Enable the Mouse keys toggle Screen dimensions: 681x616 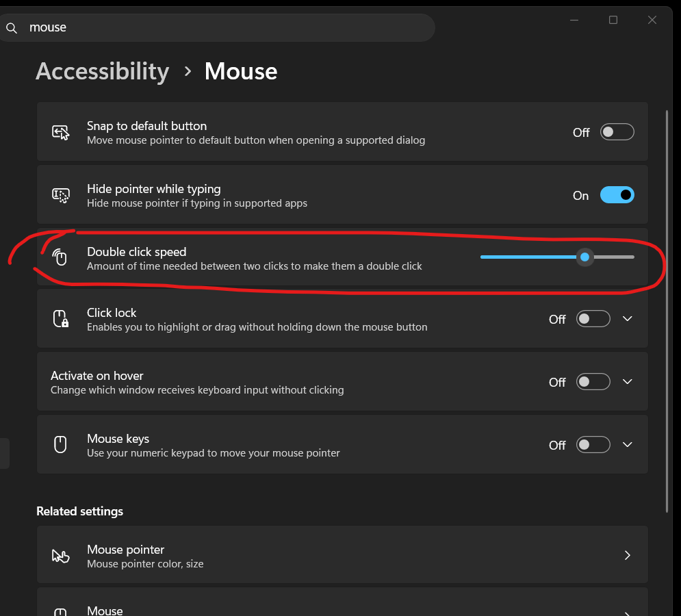593,445
